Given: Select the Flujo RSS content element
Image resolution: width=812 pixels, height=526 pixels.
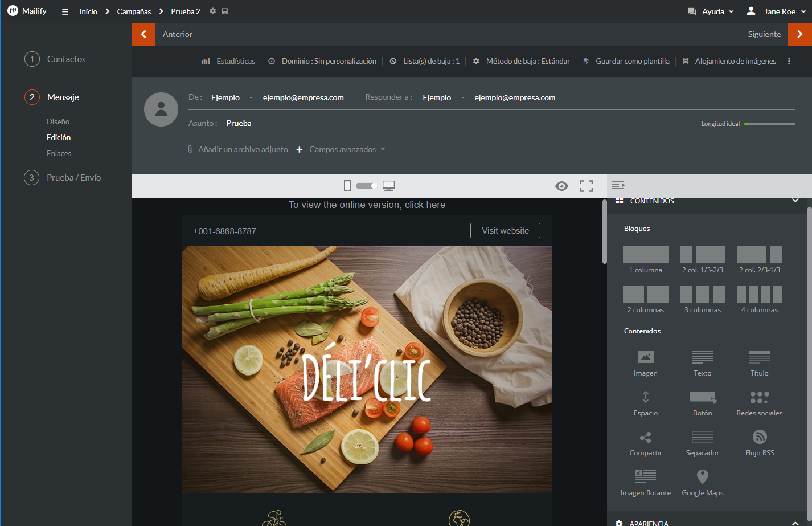Looking at the screenshot, I should tap(760, 443).
